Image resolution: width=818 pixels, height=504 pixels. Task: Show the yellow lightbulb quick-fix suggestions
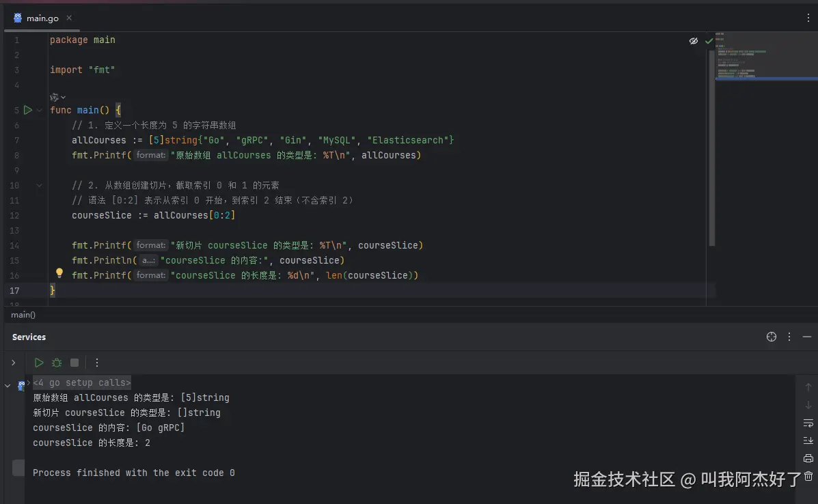pyautogui.click(x=59, y=272)
